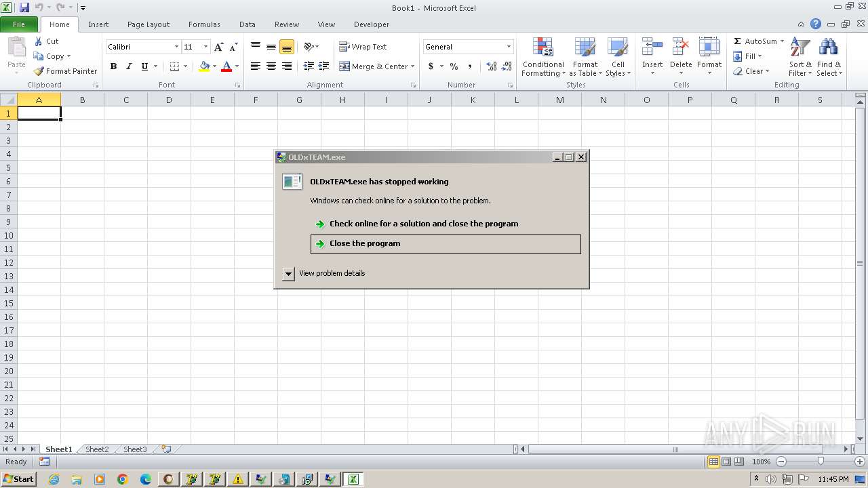Apply Comma Style format
Screen dimensions: 868x488
469,66
